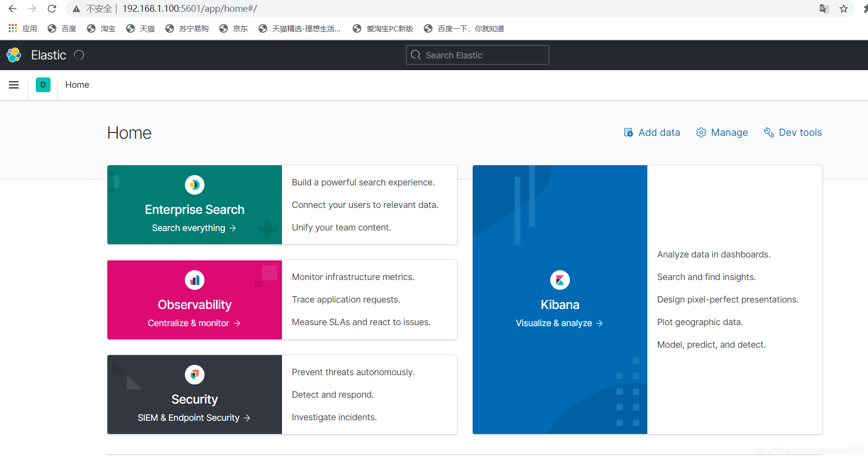Open the hamburger navigation menu
The width and height of the screenshot is (868, 459).
[x=14, y=85]
